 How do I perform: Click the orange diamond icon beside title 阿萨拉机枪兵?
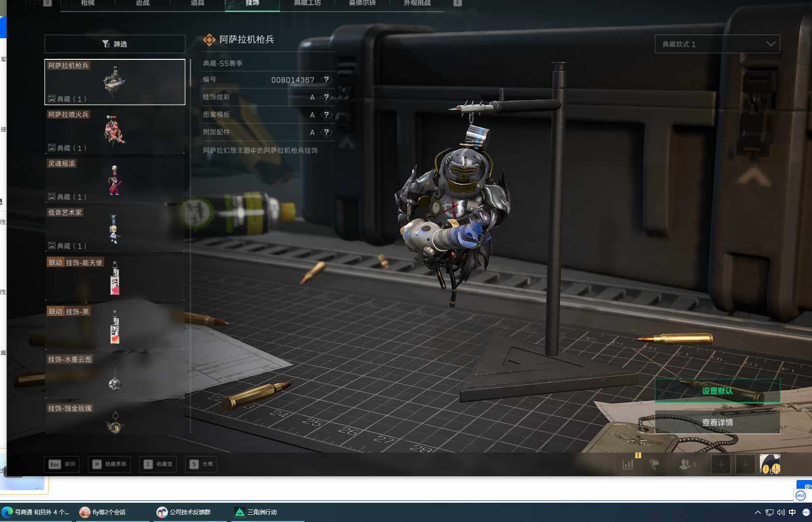(209, 40)
